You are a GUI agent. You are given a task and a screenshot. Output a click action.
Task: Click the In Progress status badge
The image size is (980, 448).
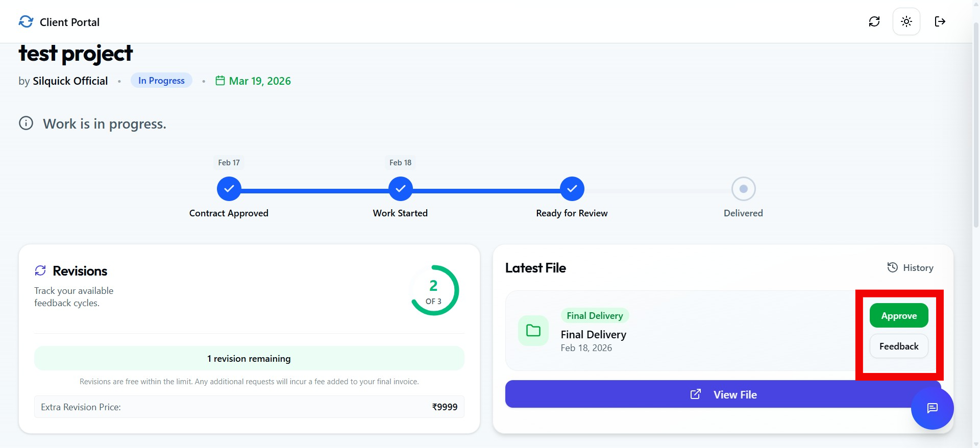(x=161, y=81)
